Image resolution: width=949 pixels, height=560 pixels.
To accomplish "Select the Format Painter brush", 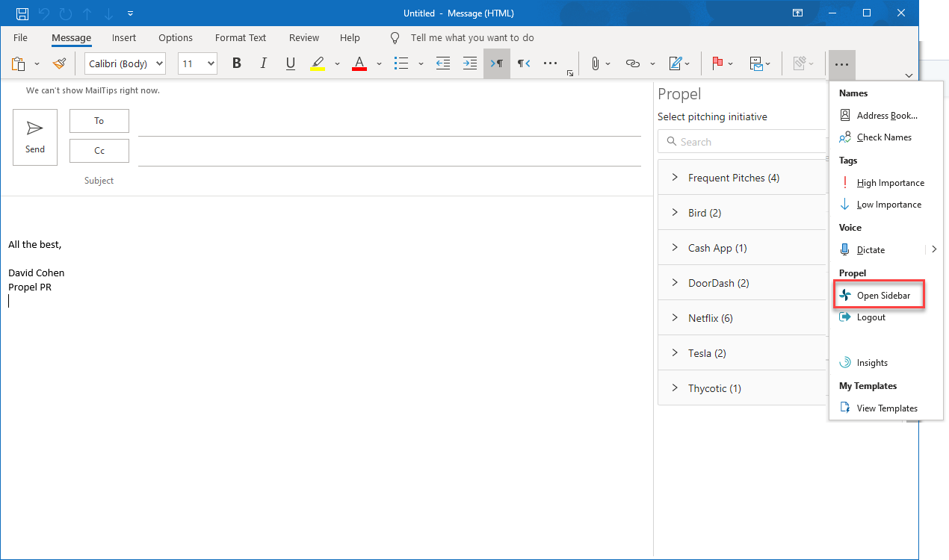I will (x=60, y=64).
